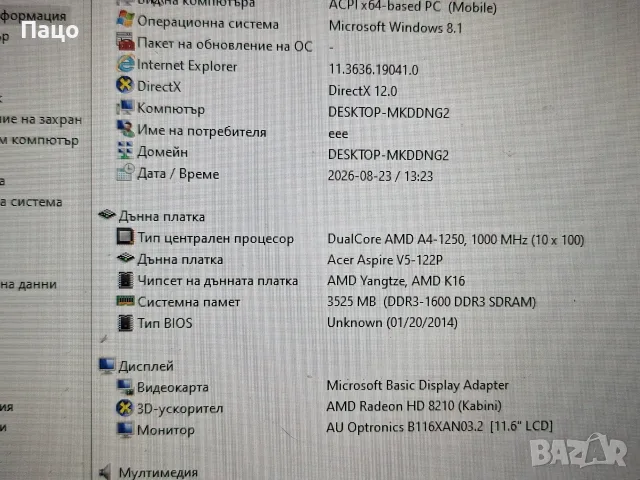Screen dimensions: 640x480
Task: Select the Чипсет на дънната платка label
Action: click(x=218, y=281)
